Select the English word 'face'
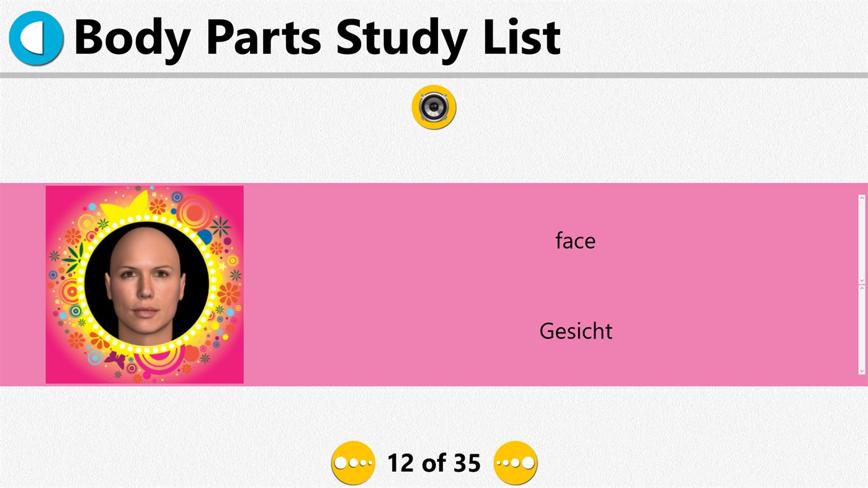Screen dimensions: 868x488 click(x=575, y=241)
